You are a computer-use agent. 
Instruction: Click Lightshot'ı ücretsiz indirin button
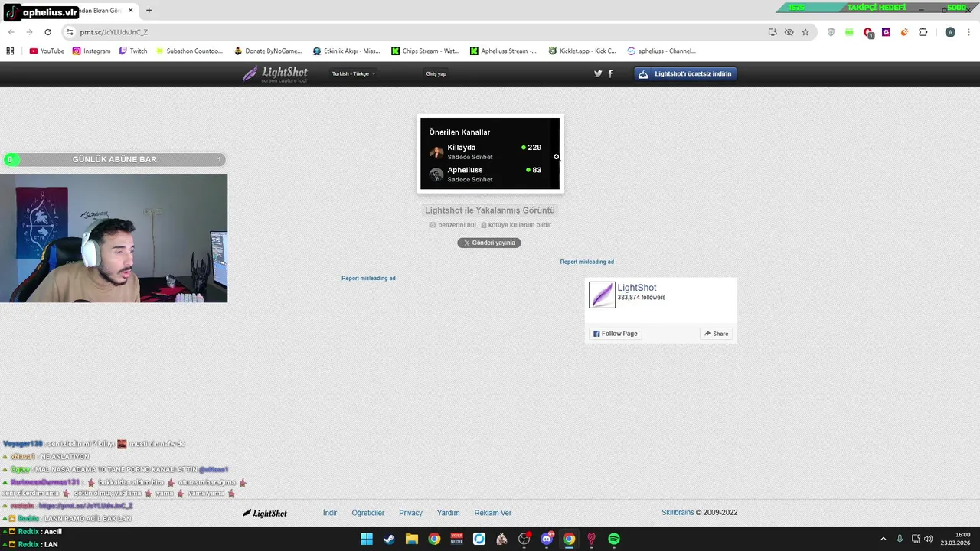click(686, 74)
